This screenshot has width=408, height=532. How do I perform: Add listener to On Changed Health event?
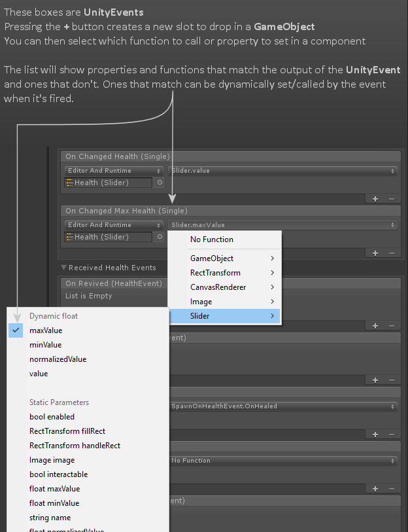coord(374,198)
